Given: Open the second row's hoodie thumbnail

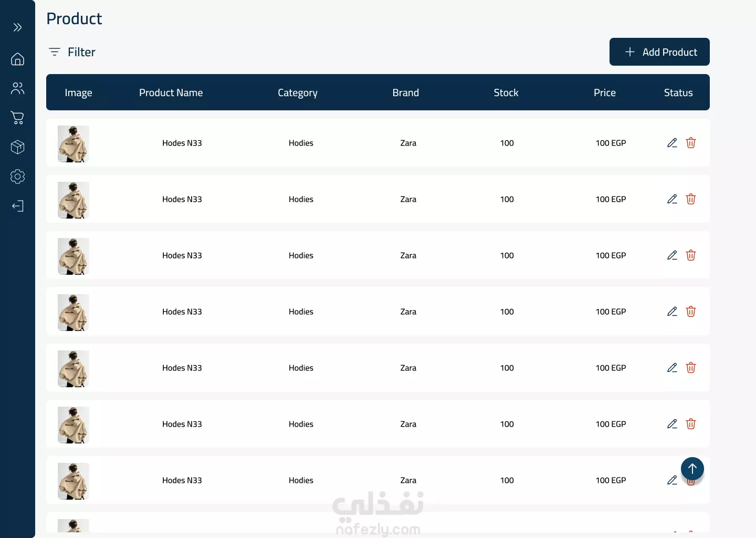Looking at the screenshot, I should point(73,200).
